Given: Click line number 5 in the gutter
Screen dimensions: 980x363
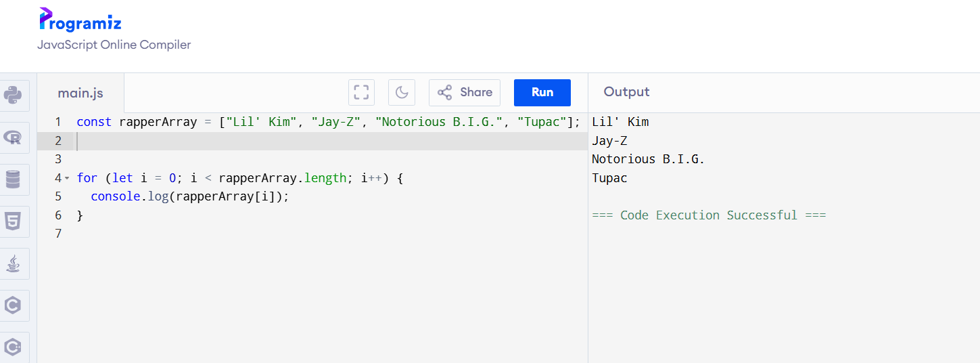Looking at the screenshot, I should click(x=58, y=196).
